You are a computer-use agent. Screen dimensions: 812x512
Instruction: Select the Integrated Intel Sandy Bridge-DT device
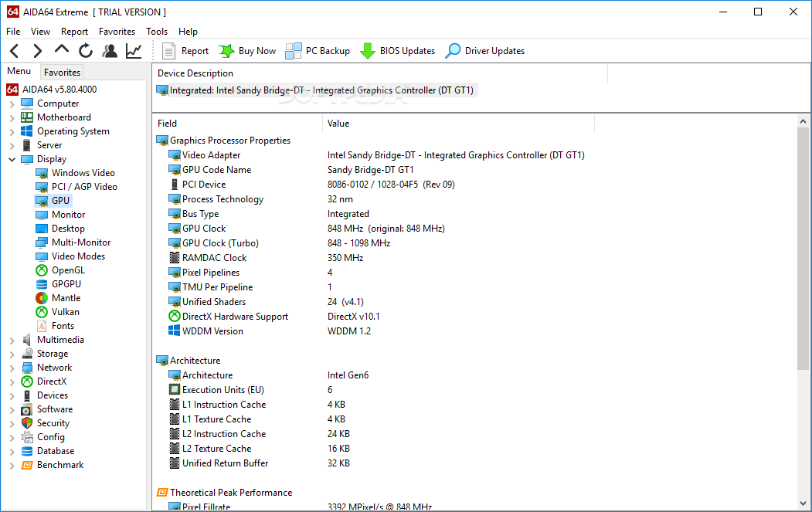point(315,90)
